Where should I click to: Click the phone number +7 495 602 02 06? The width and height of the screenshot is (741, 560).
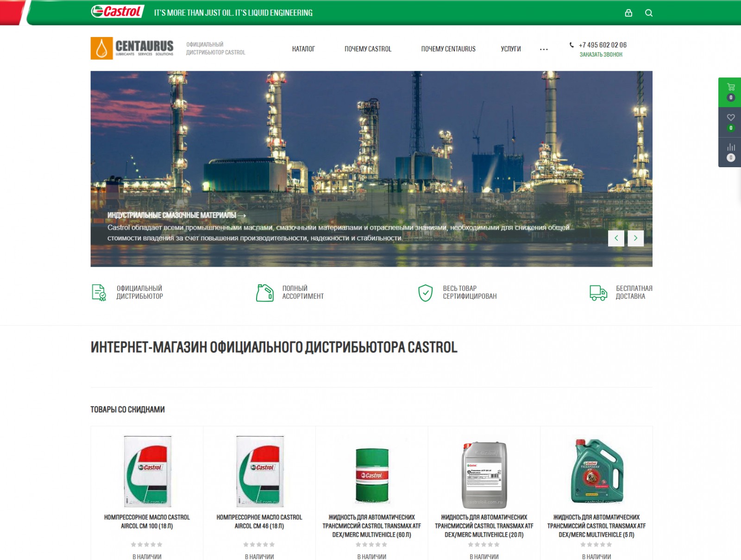click(x=603, y=45)
